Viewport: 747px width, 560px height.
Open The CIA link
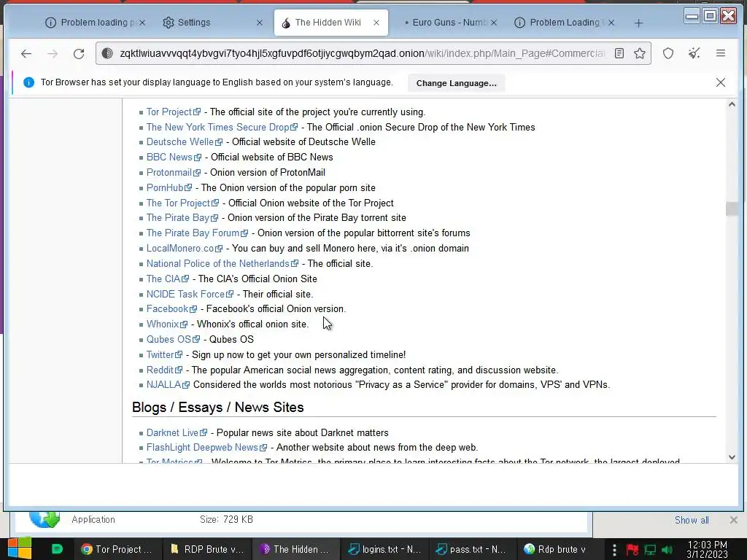168,279
